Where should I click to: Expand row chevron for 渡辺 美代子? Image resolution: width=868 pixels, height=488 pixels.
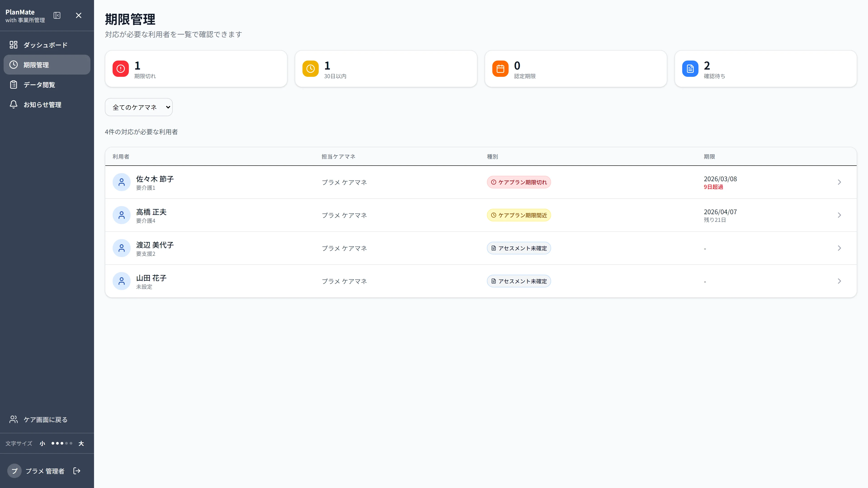[839, 248]
